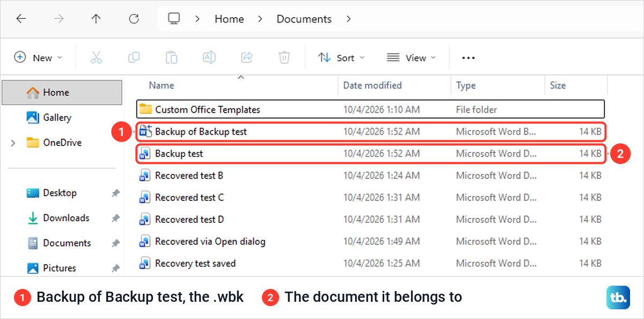Click the wbk icon of Backup of Backup test

[x=145, y=131]
